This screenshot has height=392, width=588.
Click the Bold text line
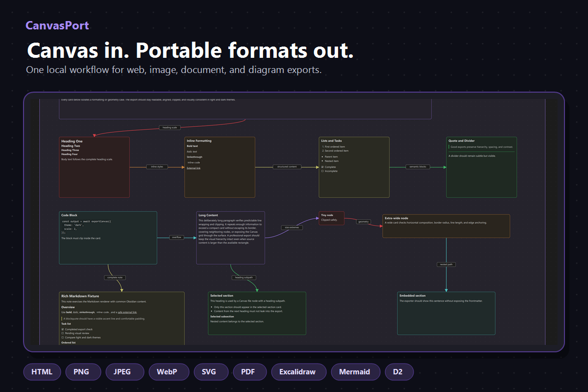[x=193, y=146]
